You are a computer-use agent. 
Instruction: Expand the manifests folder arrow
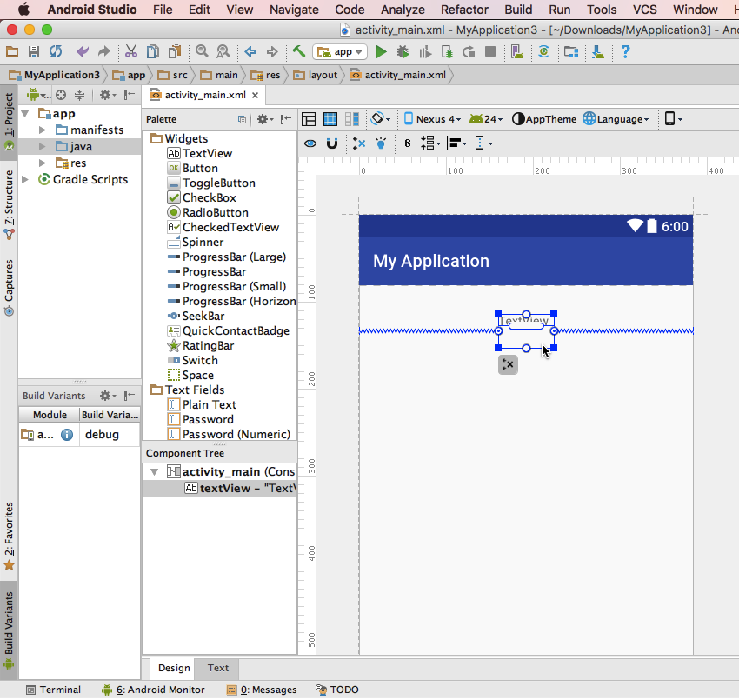(43, 130)
